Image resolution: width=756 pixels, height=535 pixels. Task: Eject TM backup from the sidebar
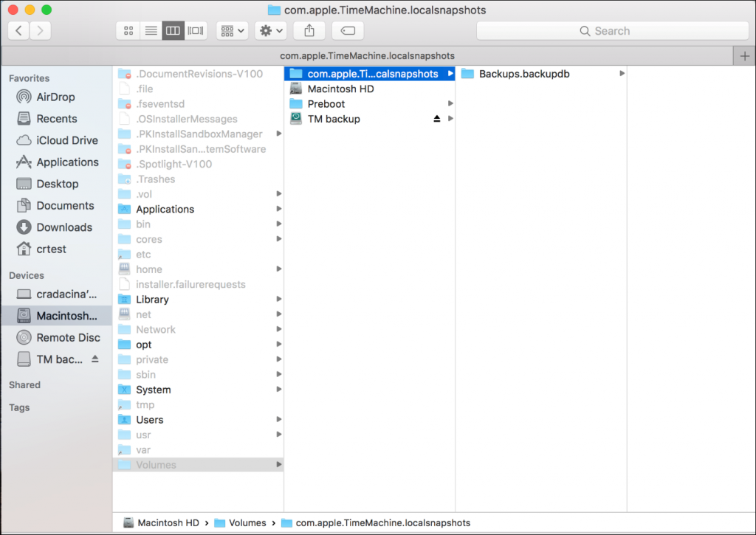95,359
